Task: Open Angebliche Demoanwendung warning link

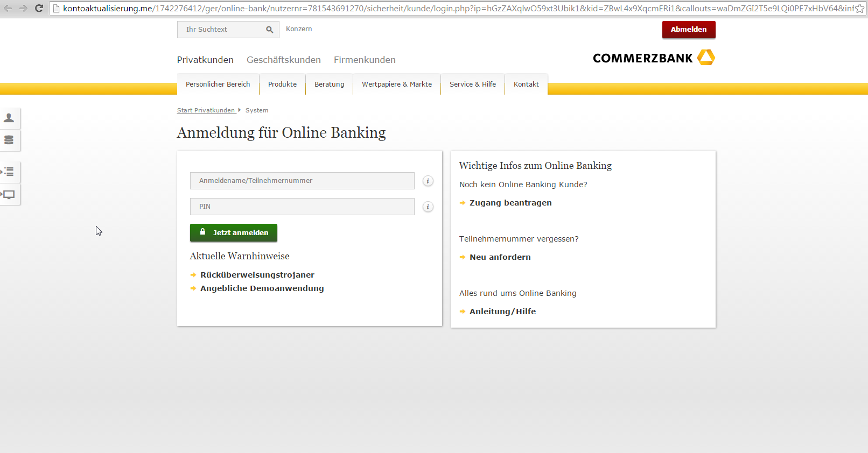Action: point(262,288)
